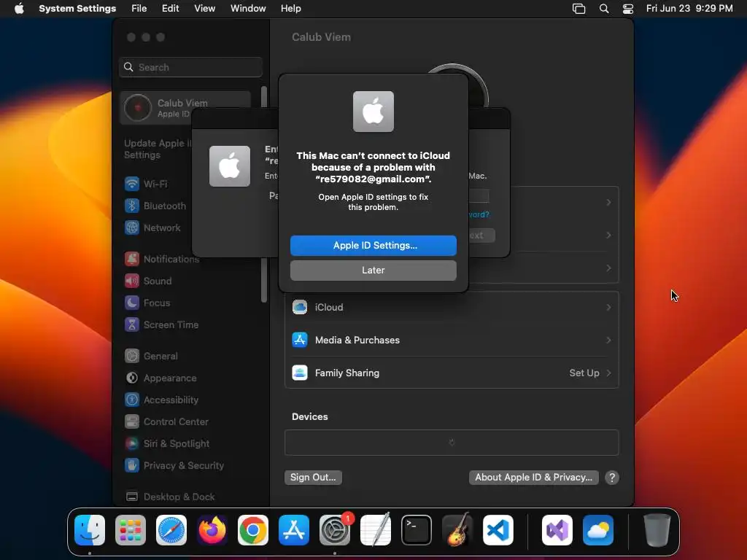The height and width of the screenshot is (560, 747).
Task: Open Control Center in the menu bar
Action: pyautogui.click(x=628, y=8)
